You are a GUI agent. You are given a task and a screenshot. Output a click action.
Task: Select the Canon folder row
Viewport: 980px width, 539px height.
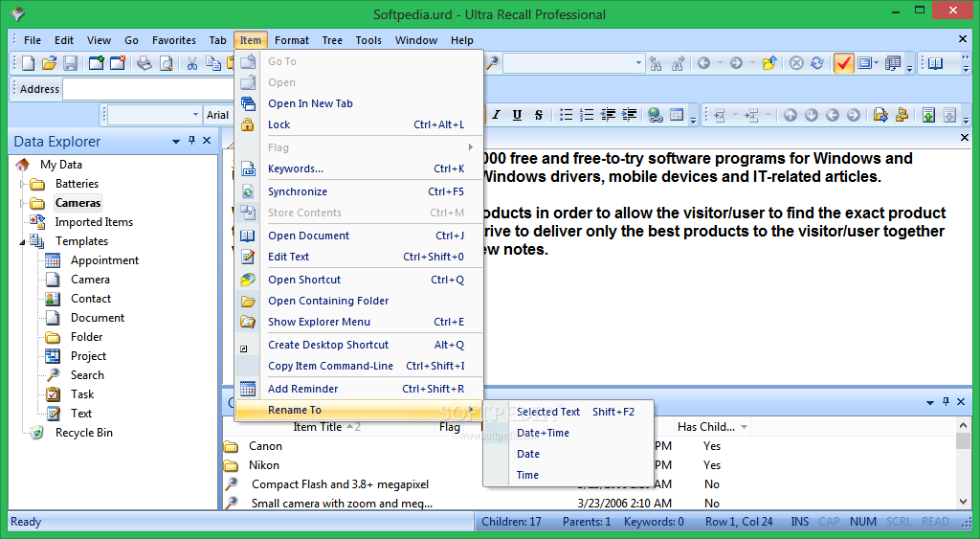266,446
